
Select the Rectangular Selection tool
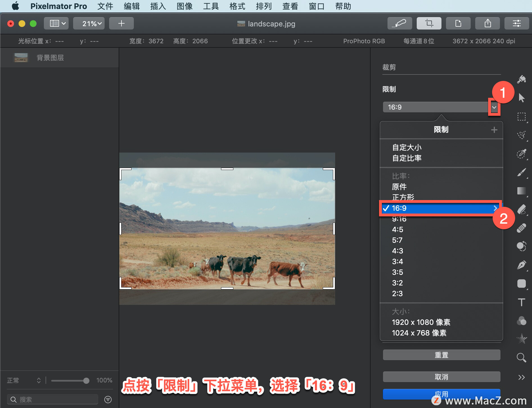522,117
